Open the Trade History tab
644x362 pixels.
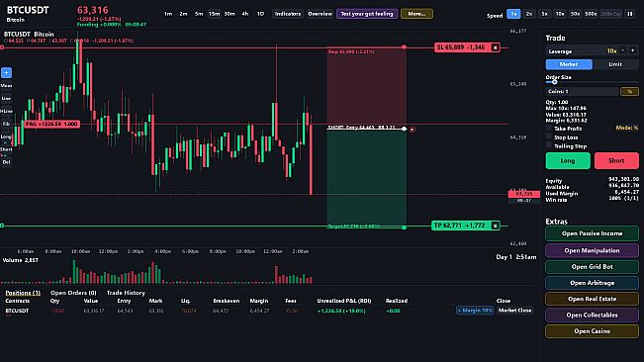pos(126,293)
